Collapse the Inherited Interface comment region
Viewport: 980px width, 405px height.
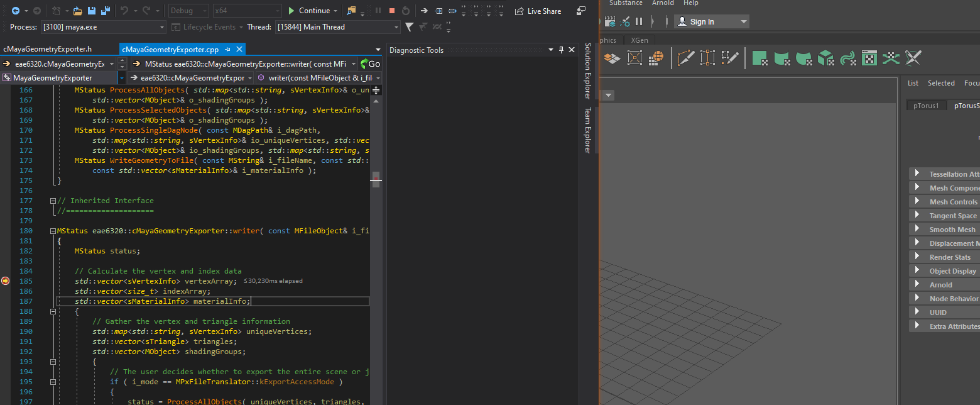[x=53, y=201]
